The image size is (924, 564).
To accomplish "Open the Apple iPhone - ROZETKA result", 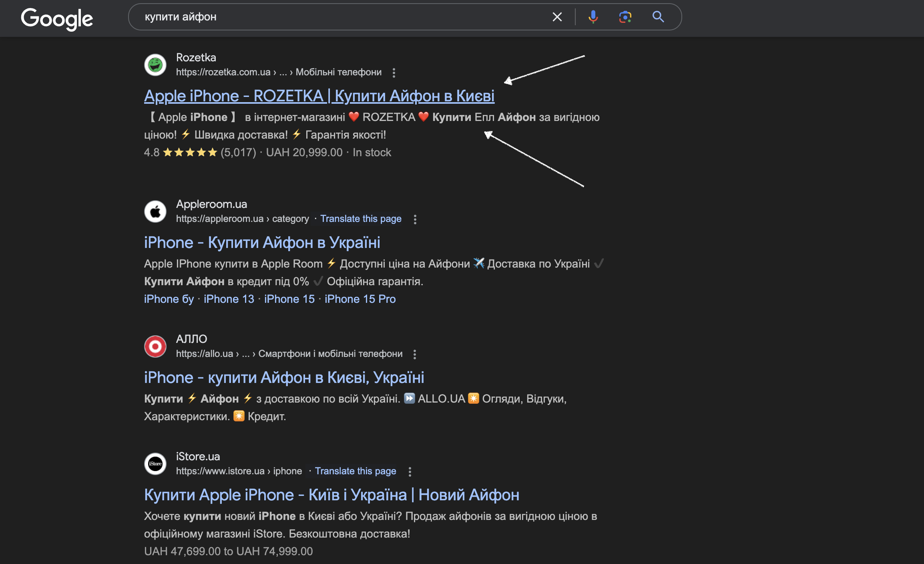I will click(319, 96).
